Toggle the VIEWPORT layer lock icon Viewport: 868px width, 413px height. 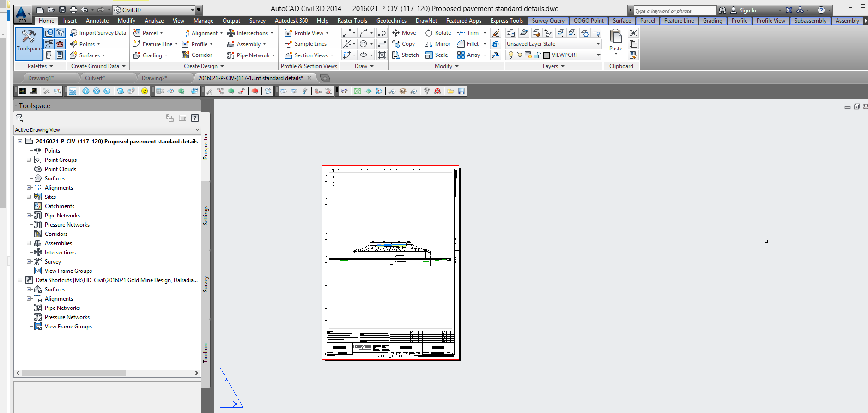(537, 55)
